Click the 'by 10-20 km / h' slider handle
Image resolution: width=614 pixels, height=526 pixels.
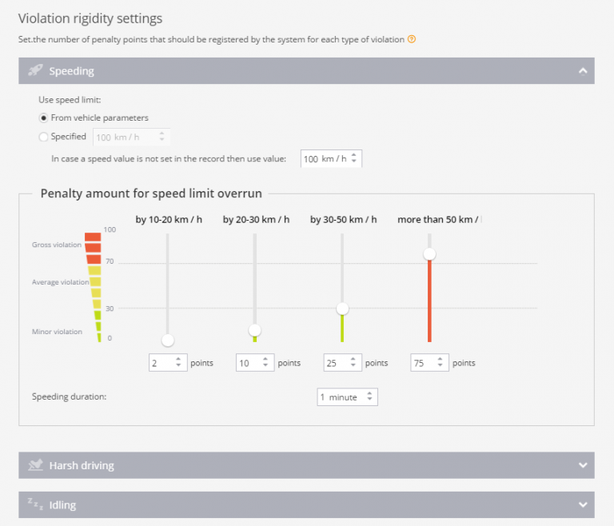click(x=168, y=340)
